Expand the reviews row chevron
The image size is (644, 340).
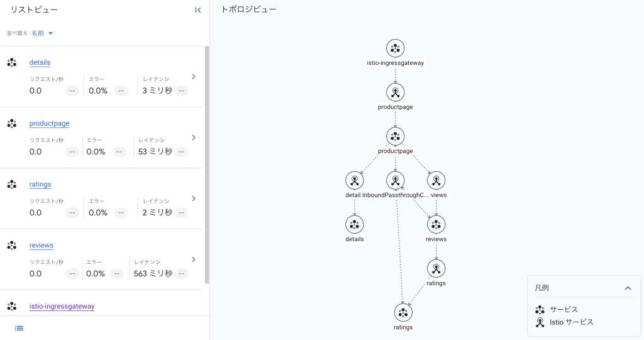click(x=194, y=259)
